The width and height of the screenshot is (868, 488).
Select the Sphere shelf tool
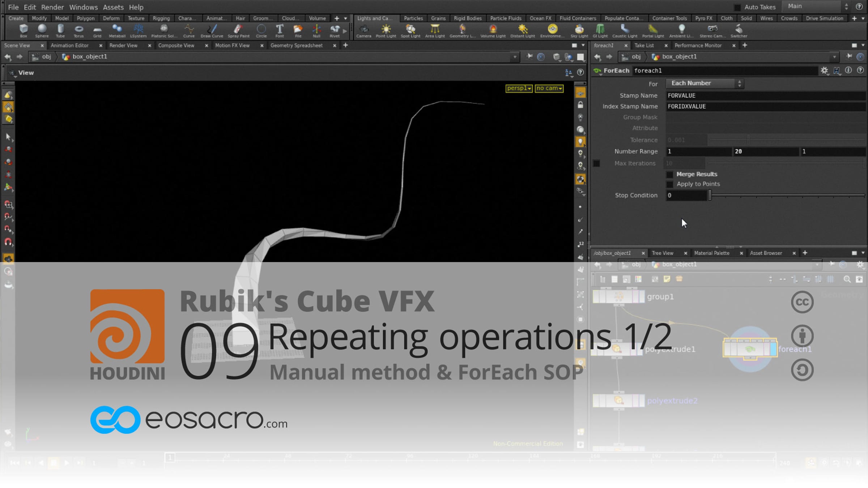coord(42,30)
